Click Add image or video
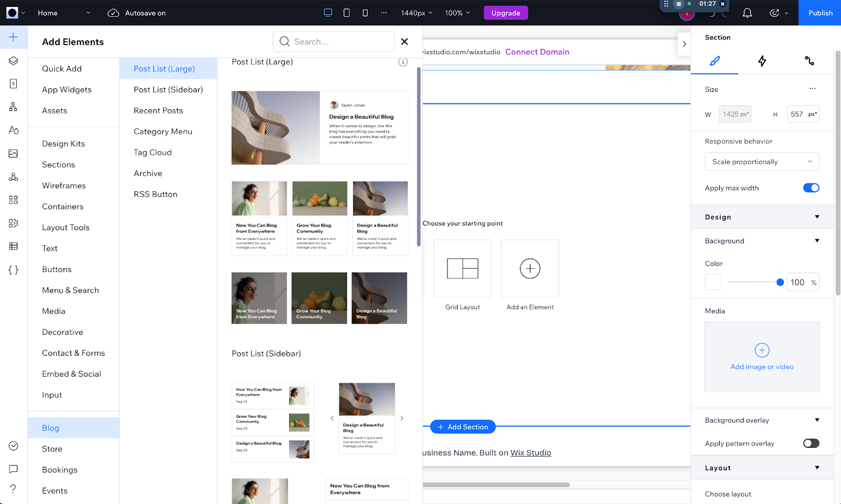This screenshot has width=841, height=504. pyautogui.click(x=762, y=357)
